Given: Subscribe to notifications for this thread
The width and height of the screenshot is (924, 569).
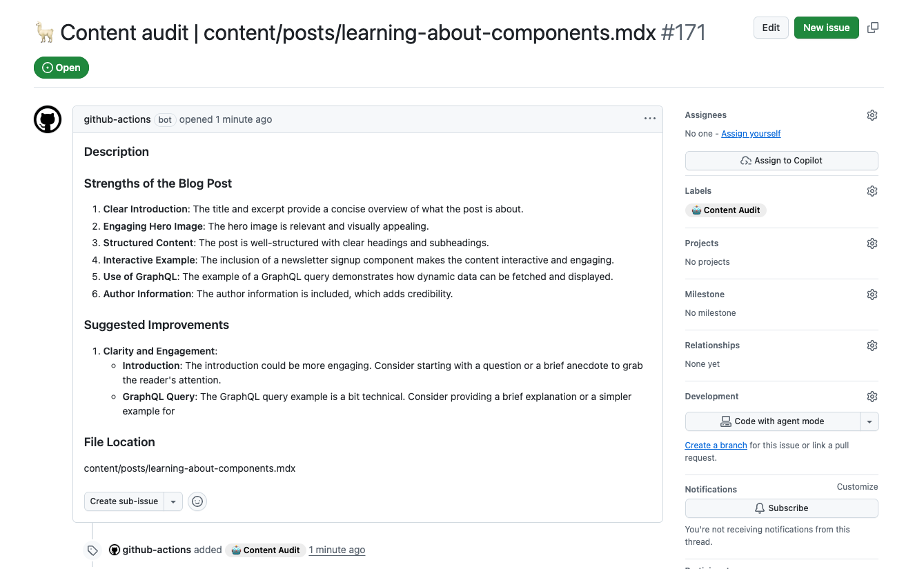Looking at the screenshot, I should (x=781, y=508).
